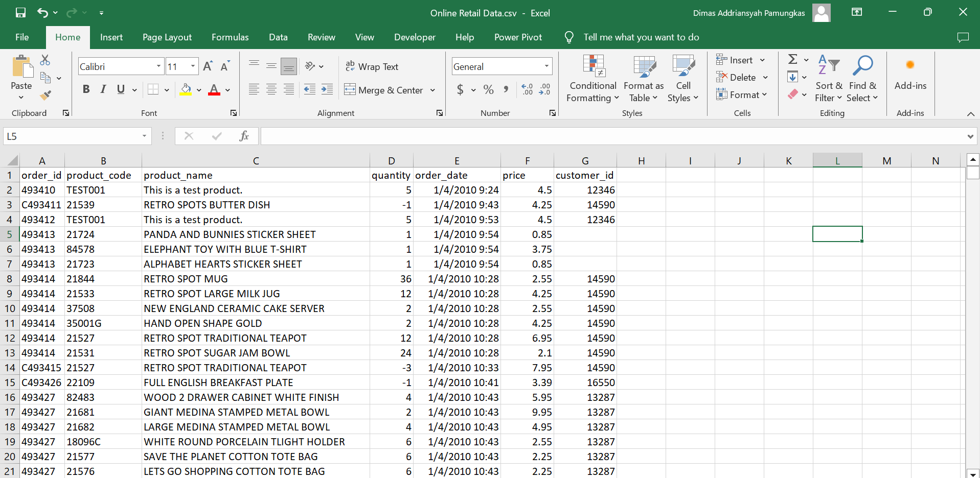Toggle Italic formatting
The image size is (980, 478).
coord(103,90)
